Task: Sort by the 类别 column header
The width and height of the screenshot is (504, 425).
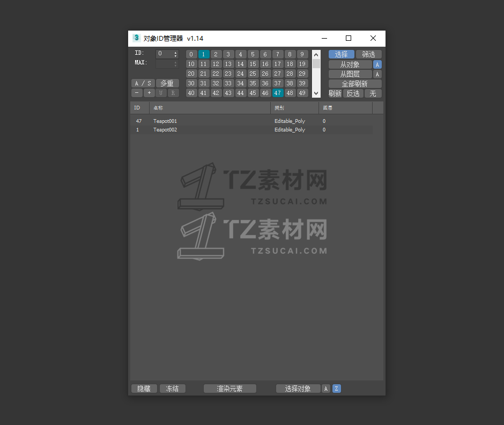Action: pos(295,108)
